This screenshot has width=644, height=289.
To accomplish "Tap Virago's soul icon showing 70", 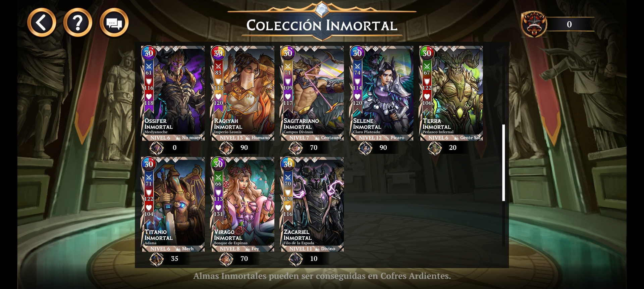I will [226, 259].
